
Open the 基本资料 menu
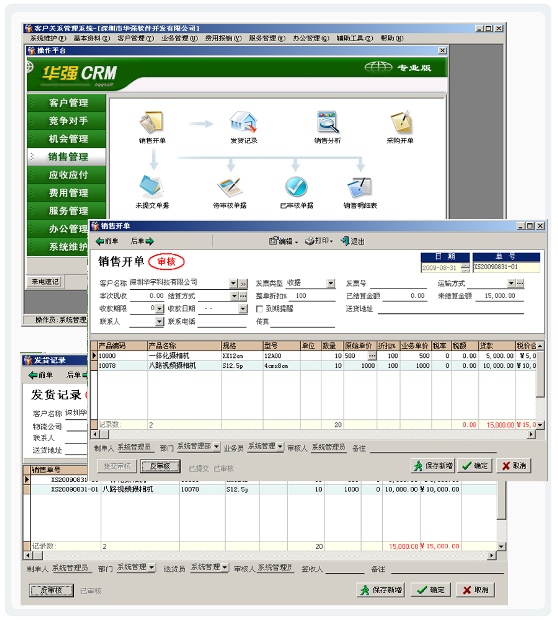coord(91,38)
